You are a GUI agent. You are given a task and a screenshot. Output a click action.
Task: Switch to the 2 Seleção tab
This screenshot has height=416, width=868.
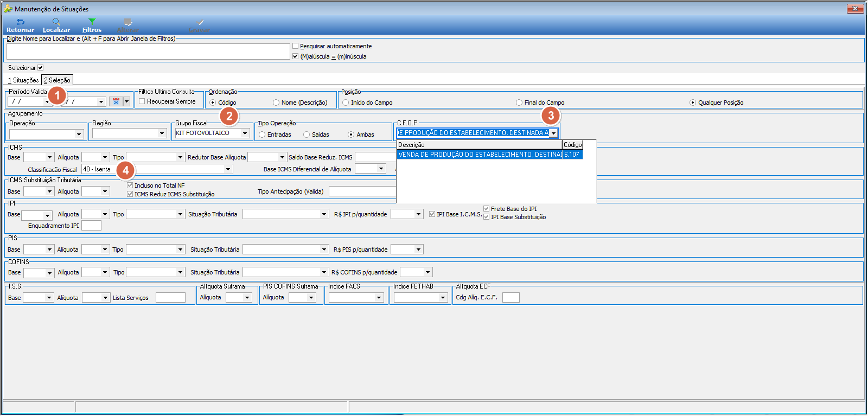point(57,80)
